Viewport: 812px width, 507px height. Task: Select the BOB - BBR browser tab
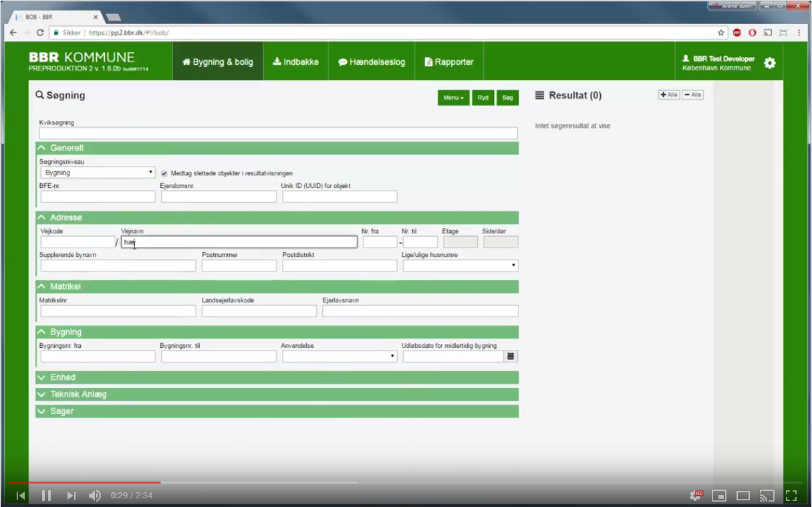point(57,17)
